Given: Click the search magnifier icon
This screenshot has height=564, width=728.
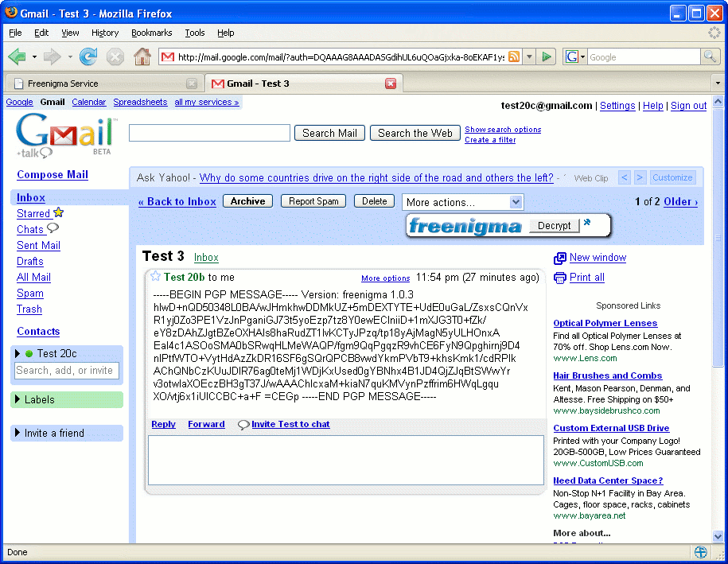Looking at the screenshot, I should coord(710,56).
